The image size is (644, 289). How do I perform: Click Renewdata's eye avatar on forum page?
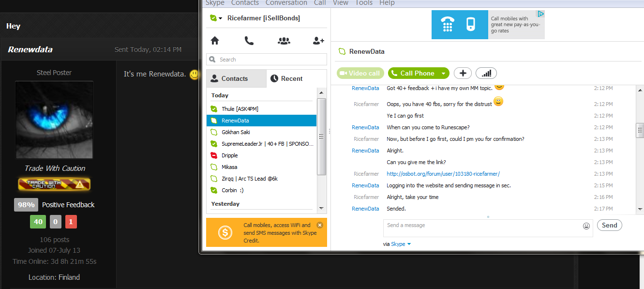54,120
